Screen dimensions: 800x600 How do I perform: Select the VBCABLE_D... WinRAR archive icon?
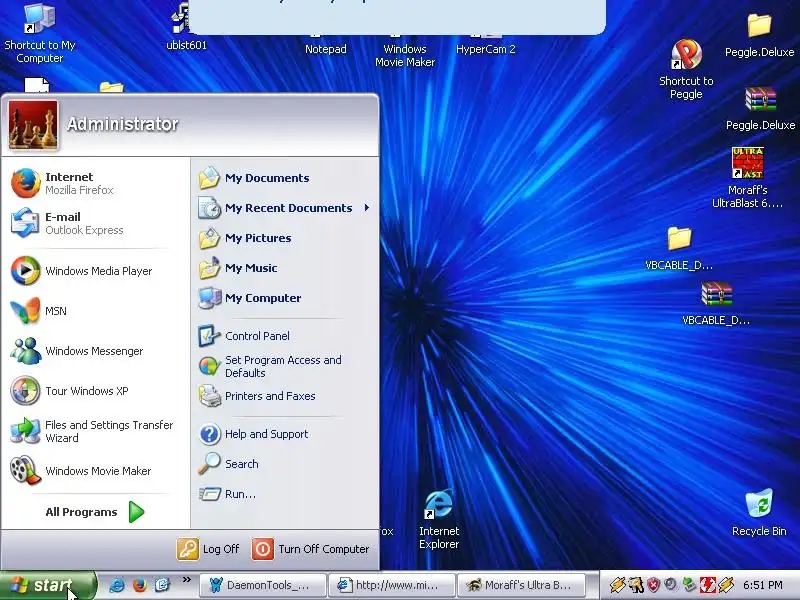(x=716, y=304)
